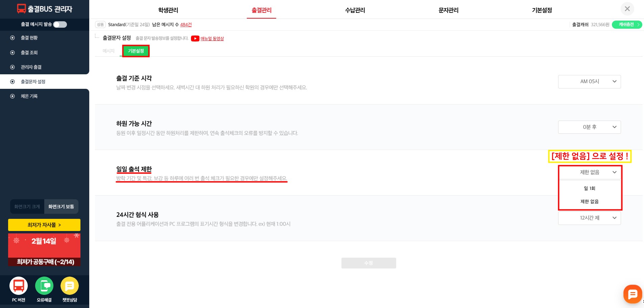Open the 12시간 제 format dropdown
This screenshot has height=308, width=644.
pyautogui.click(x=589, y=218)
